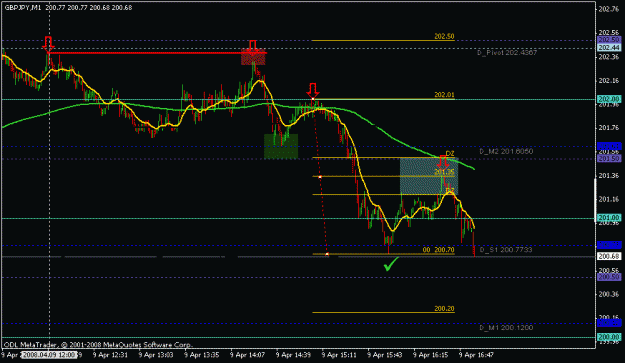Select the blue-gray DZ rectangle zone
Screen dimensions: 625x363
click(429, 176)
